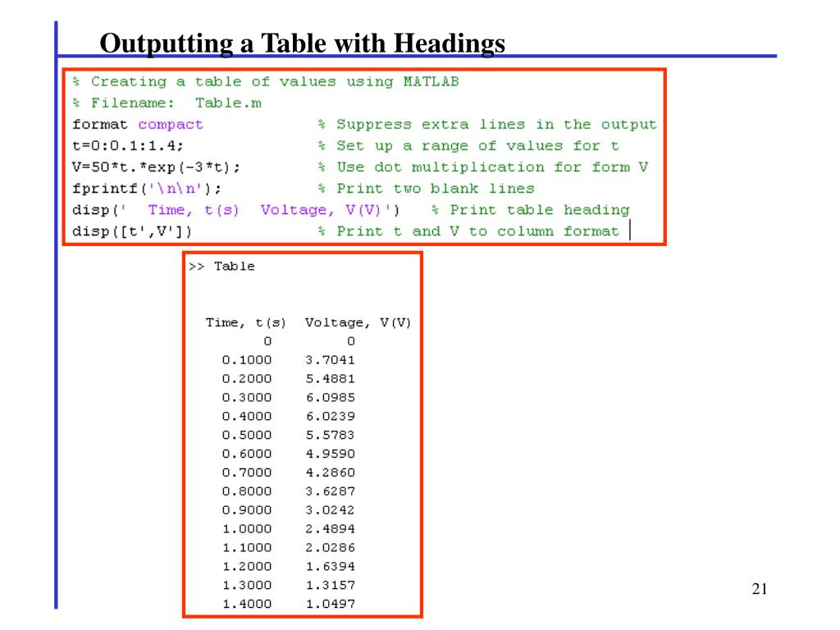Click the voltage value 2.0286

point(330,547)
